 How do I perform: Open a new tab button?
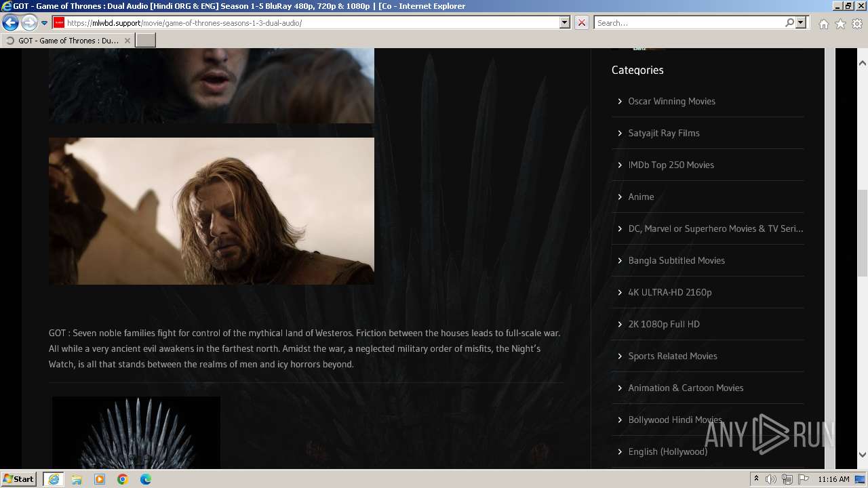click(x=146, y=41)
